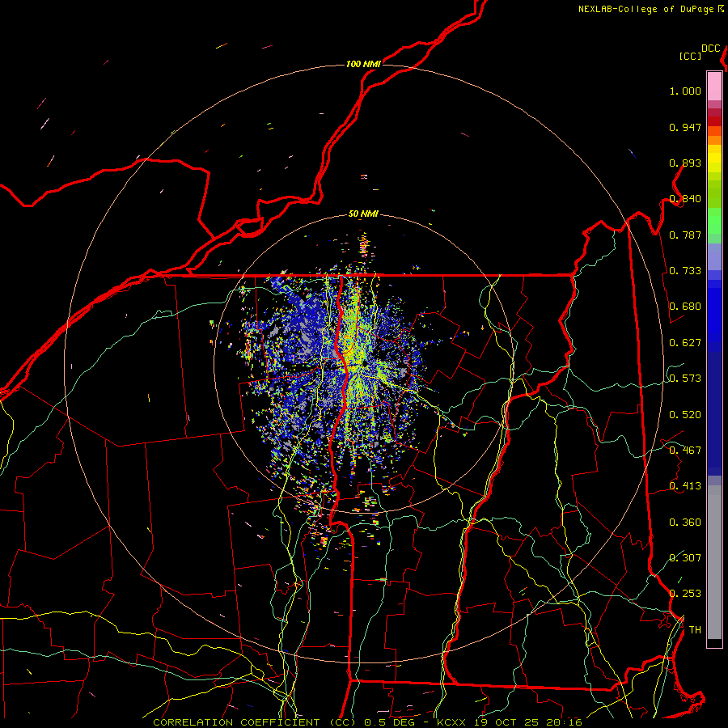Click the 0.627 scale value
This screenshot has height=728, width=728.
click(x=685, y=343)
